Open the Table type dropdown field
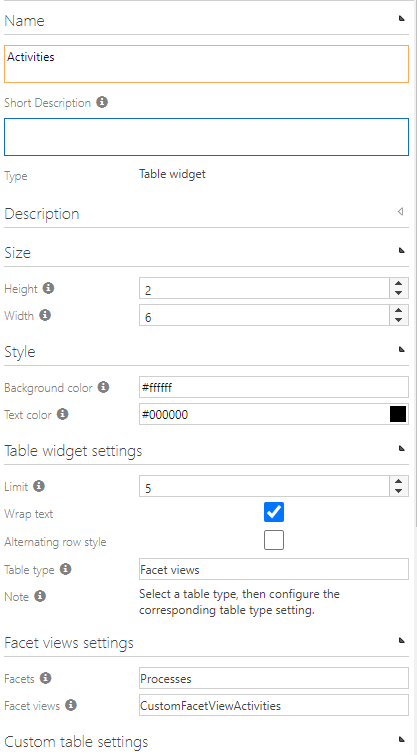This screenshot has height=755, width=417. 274,570
